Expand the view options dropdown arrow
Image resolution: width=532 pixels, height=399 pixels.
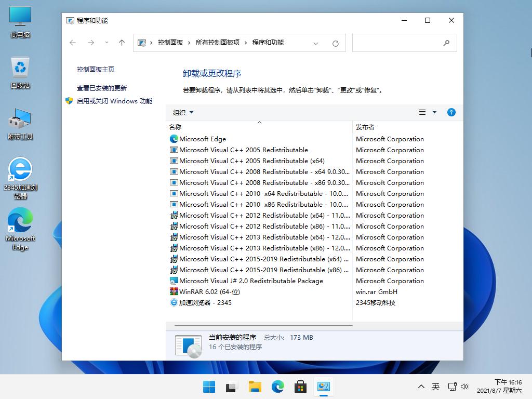tap(434, 112)
